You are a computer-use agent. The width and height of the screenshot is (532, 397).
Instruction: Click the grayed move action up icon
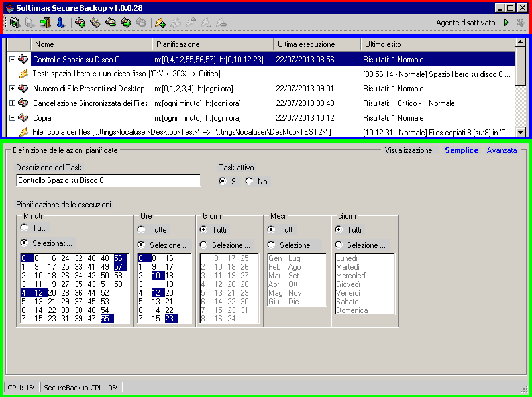191,23
